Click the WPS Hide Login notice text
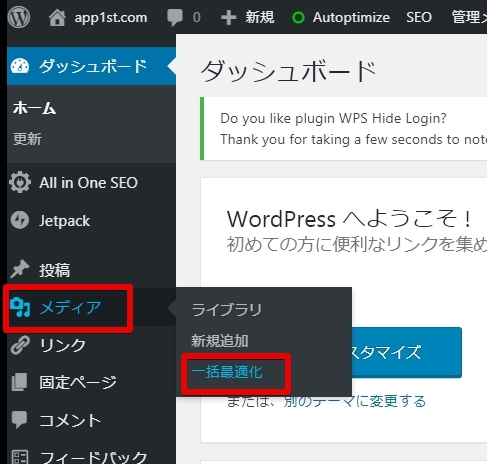This screenshot has width=487, height=464. (333, 118)
